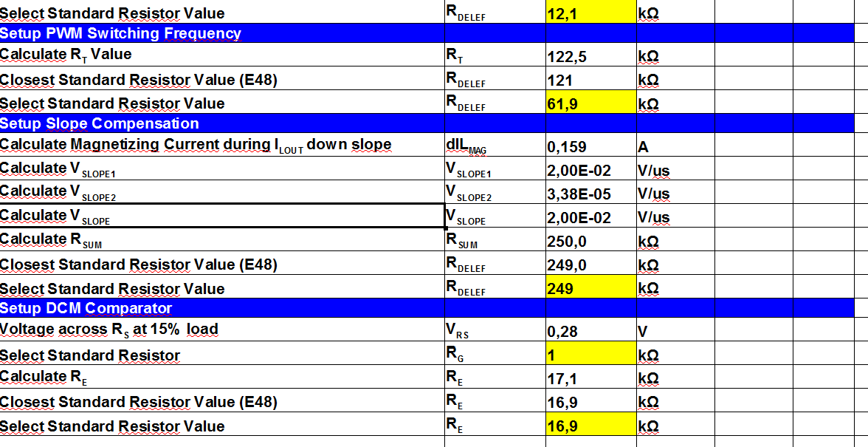Select the 'A' unit cell for dILMAG

[675, 146]
